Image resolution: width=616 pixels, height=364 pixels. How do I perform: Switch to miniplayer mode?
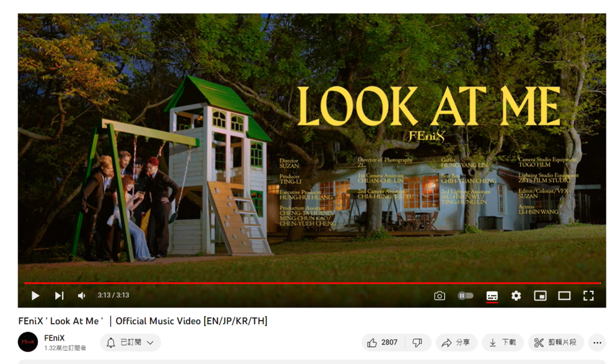[540, 295]
